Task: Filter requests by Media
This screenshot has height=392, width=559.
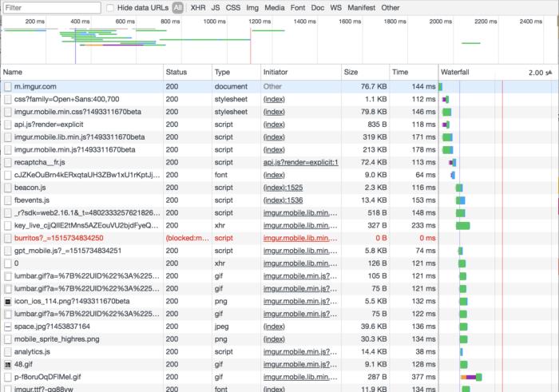Action: (x=274, y=8)
